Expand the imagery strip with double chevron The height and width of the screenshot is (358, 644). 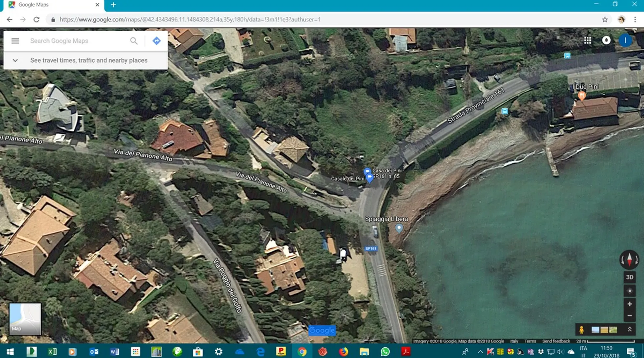click(x=630, y=329)
